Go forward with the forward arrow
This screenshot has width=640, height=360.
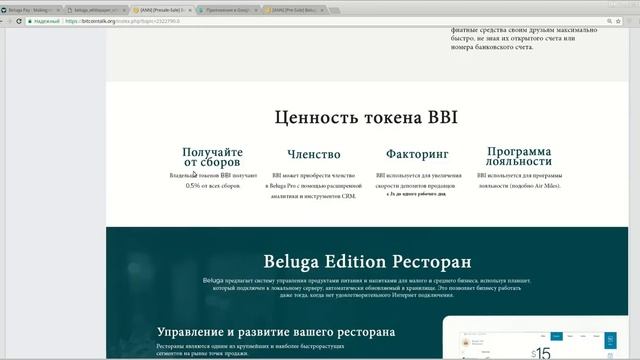tap(9, 21)
